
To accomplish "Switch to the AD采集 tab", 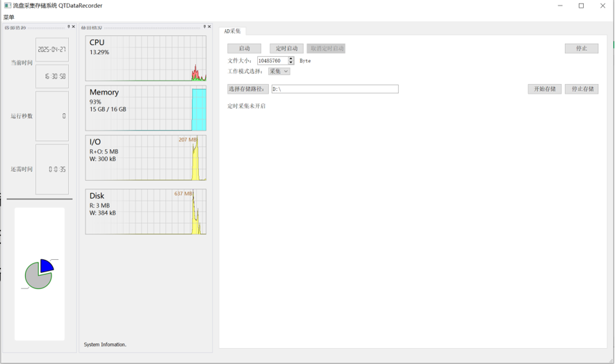I will (232, 31).
